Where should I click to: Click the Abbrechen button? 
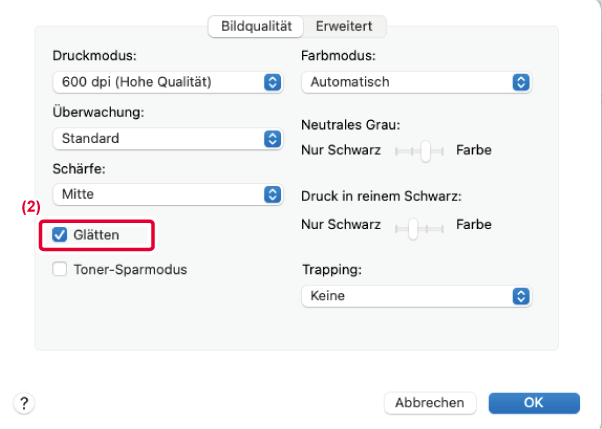[430, 403]
